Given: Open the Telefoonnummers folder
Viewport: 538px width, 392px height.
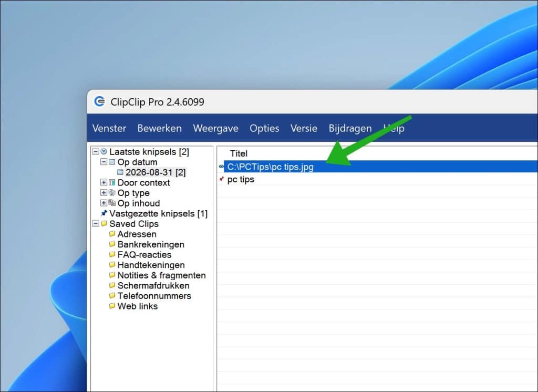Looking at the screenshot, I should tap(154, 296).
